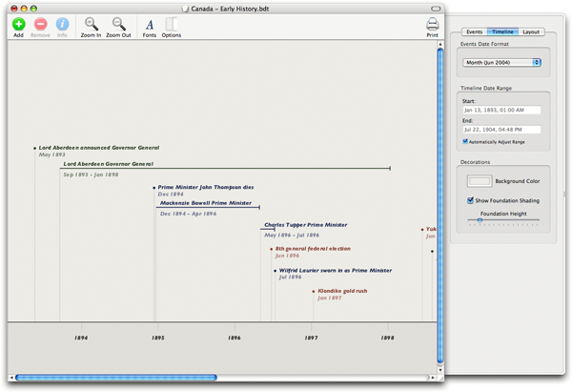Click the document proxy icon in title bar
Viewport: 572px width, 392px height.
pos(185,9)
